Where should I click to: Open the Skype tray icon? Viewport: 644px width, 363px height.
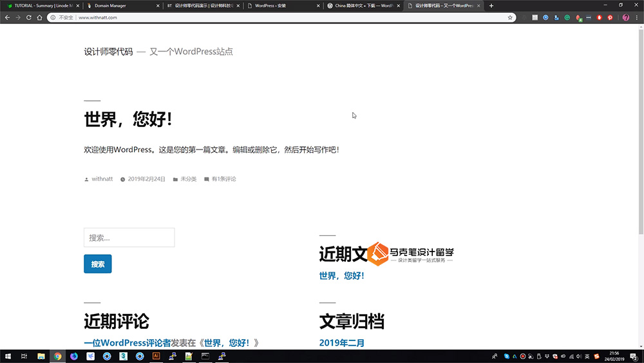(506, 357)
